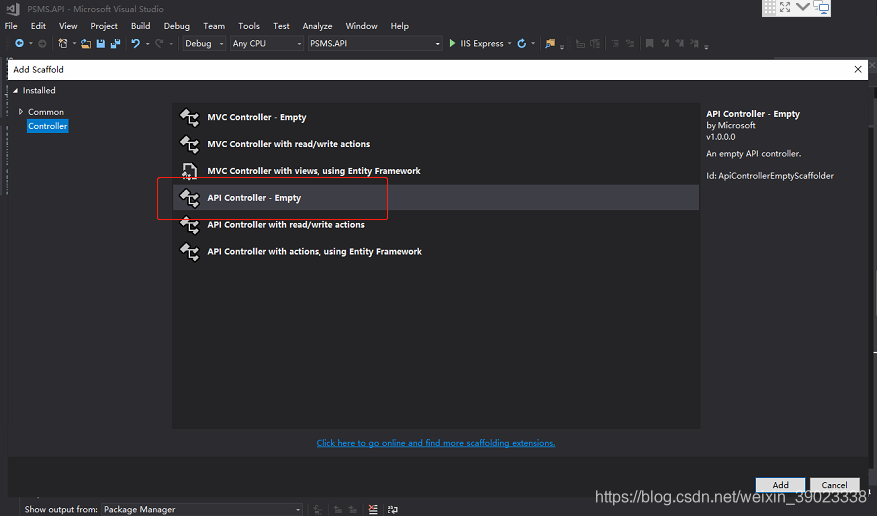Screen dimensions: 877x516
Task: Click the Navigate Forward toolbar icon
Action: (42, 44)
